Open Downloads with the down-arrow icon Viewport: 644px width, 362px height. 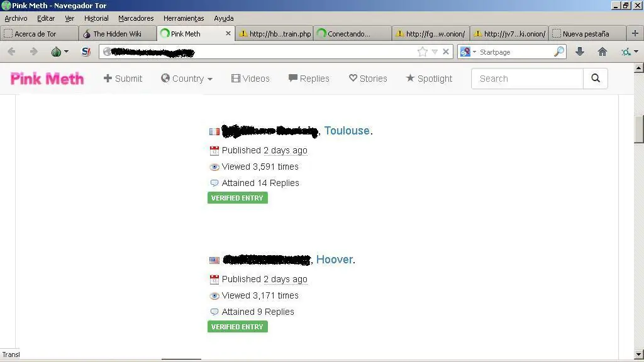580,52
